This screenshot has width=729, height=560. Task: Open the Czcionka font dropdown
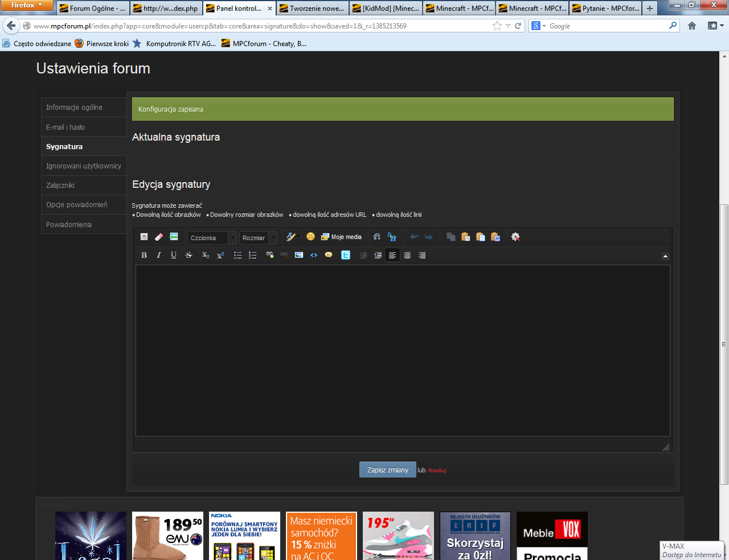(x=212, y=238)
